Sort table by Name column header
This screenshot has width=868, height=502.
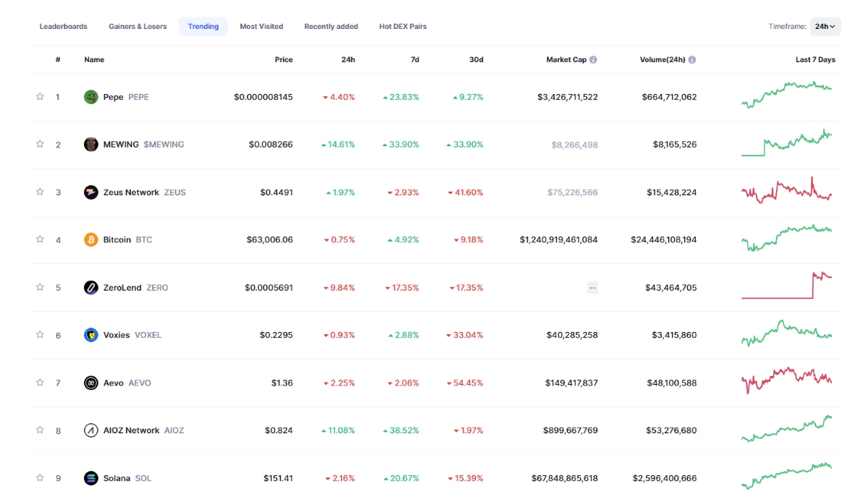(94, 59)
